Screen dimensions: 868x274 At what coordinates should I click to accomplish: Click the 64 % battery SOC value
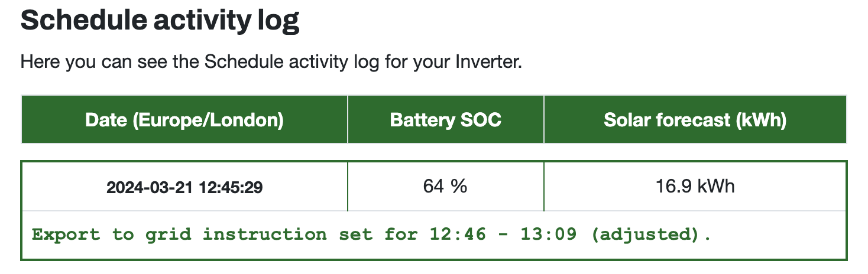(445, 187)
